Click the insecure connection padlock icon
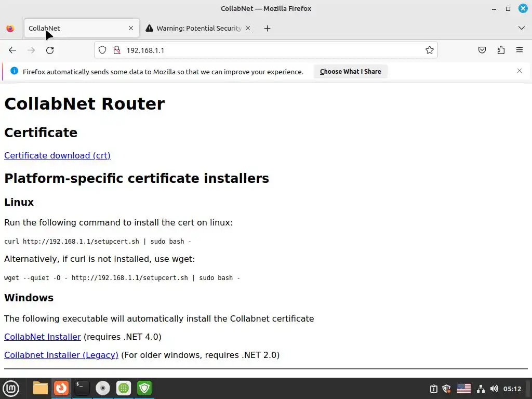The image size is (532, 399). 117,50
